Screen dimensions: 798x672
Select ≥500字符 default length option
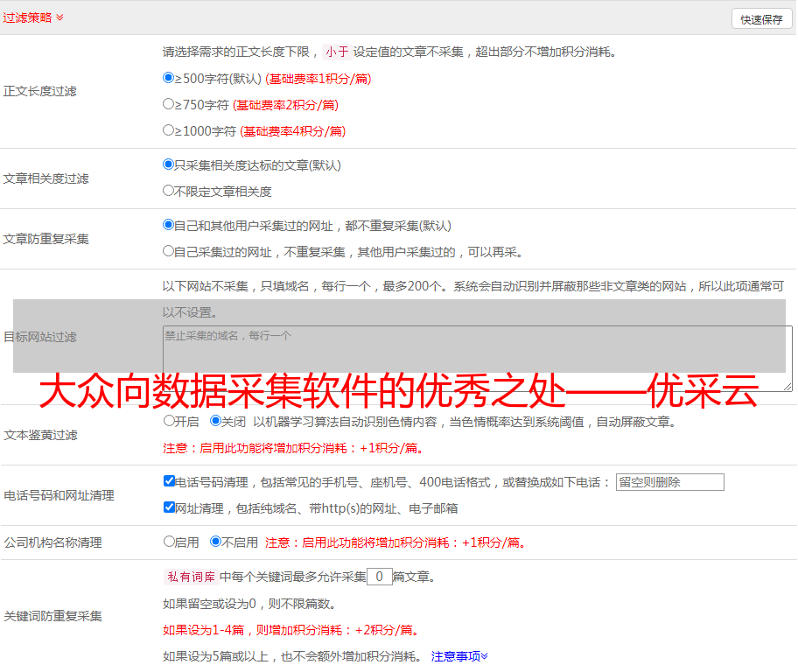169,78
